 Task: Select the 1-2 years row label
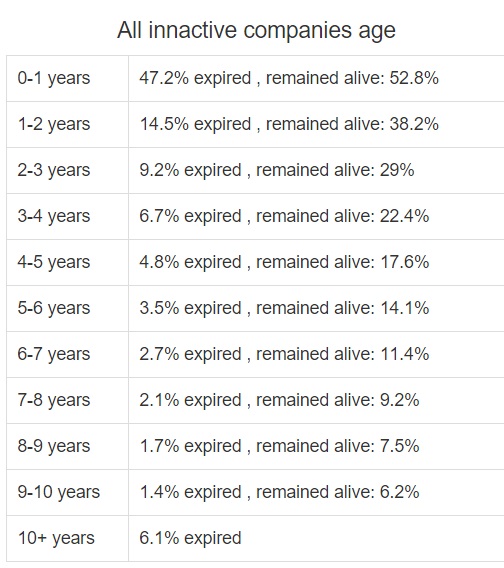[x=54, y=124]
